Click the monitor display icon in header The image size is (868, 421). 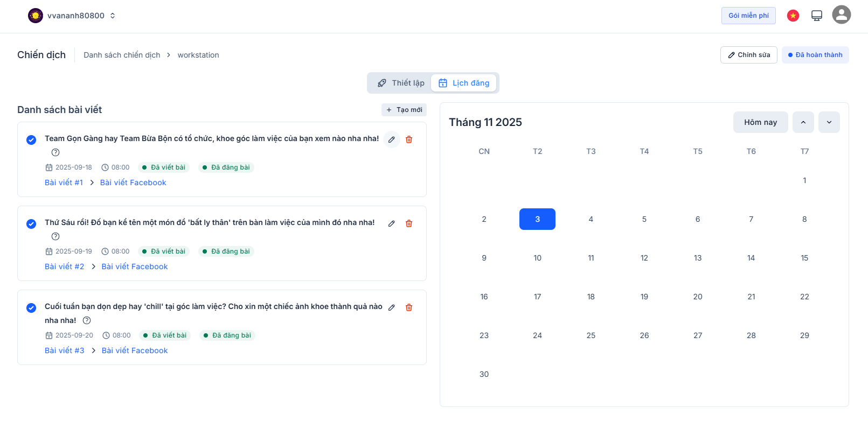817,16
